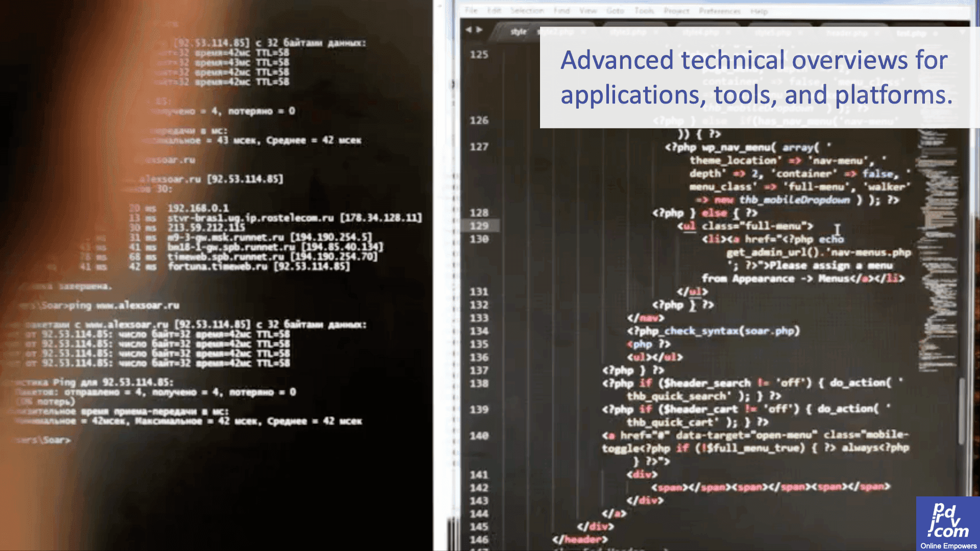Viewport: 980px width, 551px height.
Task: Open the Selection menu
Action: (x=527, y=11)
